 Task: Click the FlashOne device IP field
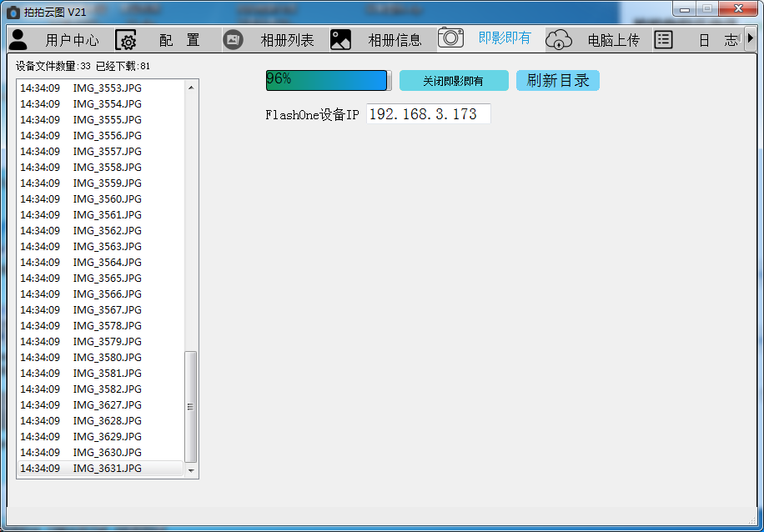(428, 114)
